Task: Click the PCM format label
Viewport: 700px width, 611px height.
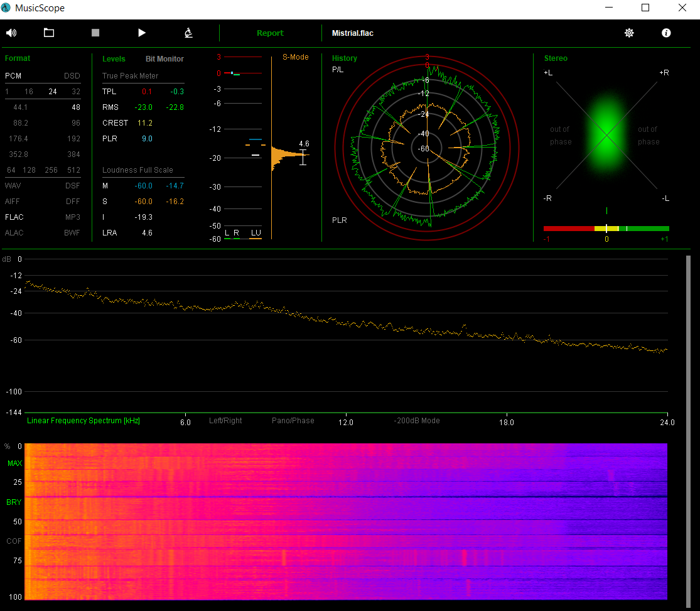Action: [x=13, y=76]
